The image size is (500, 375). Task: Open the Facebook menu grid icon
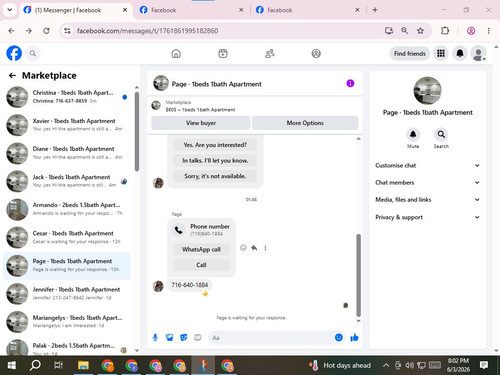pyautogui.click(x=441, y=53)
